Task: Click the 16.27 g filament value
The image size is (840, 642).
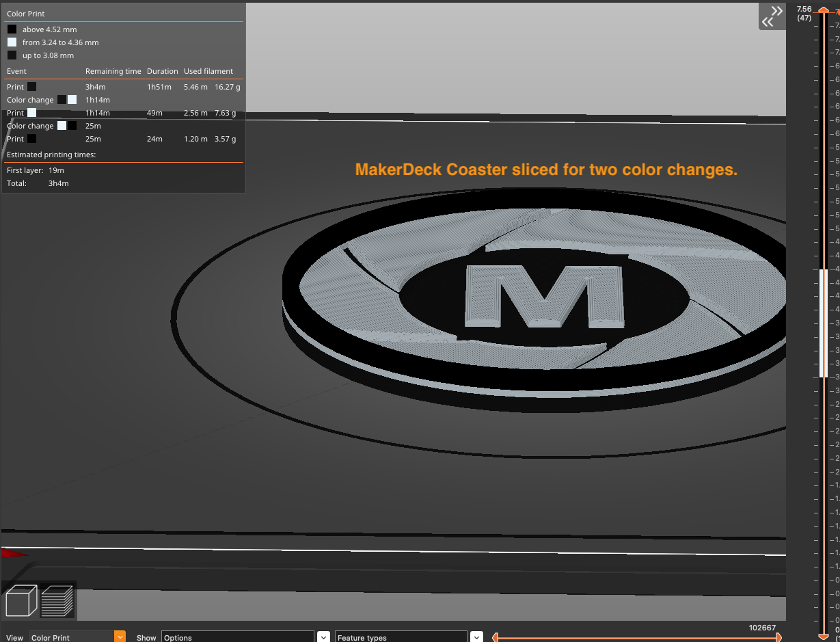Action: (227, 87)
